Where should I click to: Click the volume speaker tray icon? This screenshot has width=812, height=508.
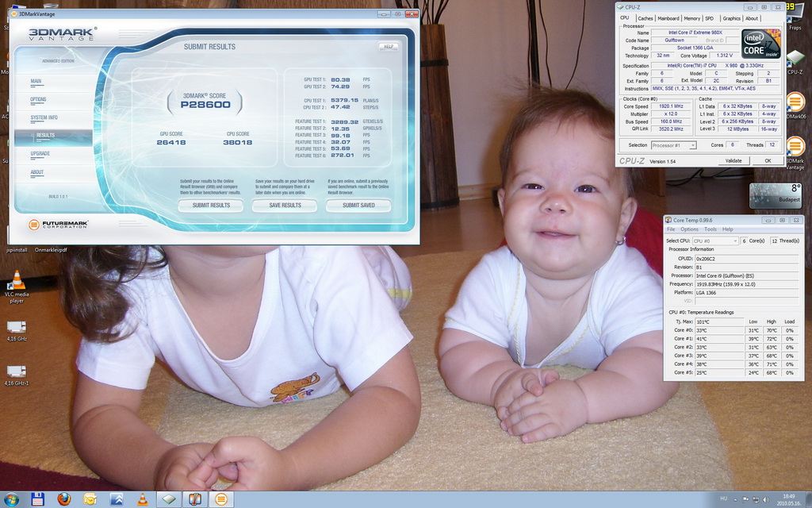point(766,500)
